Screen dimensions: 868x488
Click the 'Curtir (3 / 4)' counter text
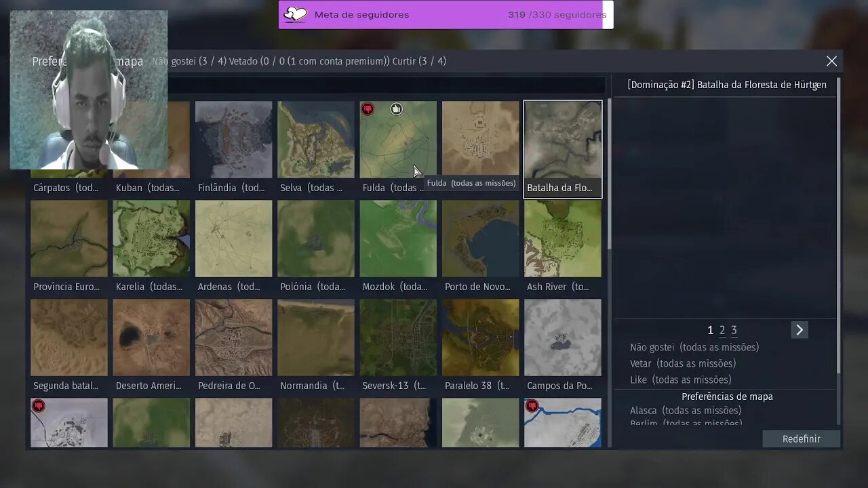click(419, 61)
